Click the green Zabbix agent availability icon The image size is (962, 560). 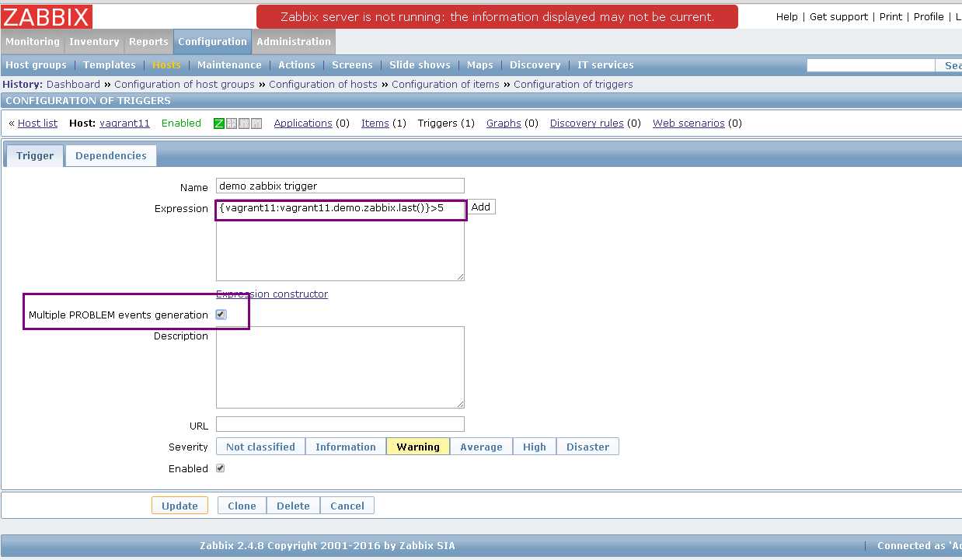point(219,123)
